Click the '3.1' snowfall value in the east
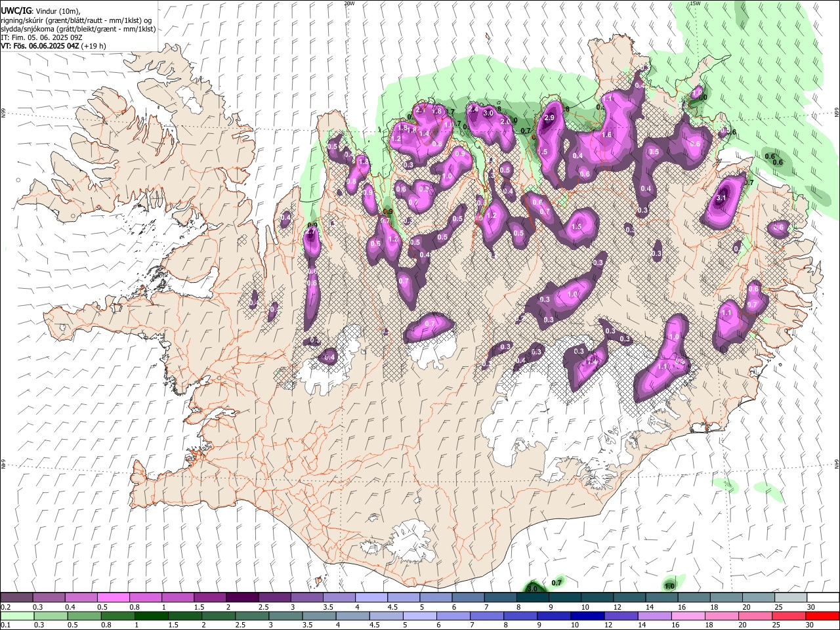Viewport: 840px width, 630px height. 721,198
